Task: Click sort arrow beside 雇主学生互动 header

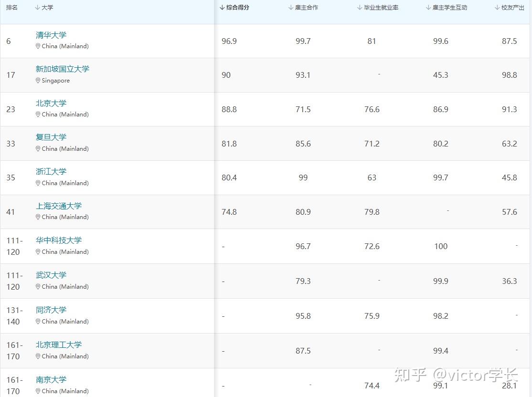Action: 428,8
